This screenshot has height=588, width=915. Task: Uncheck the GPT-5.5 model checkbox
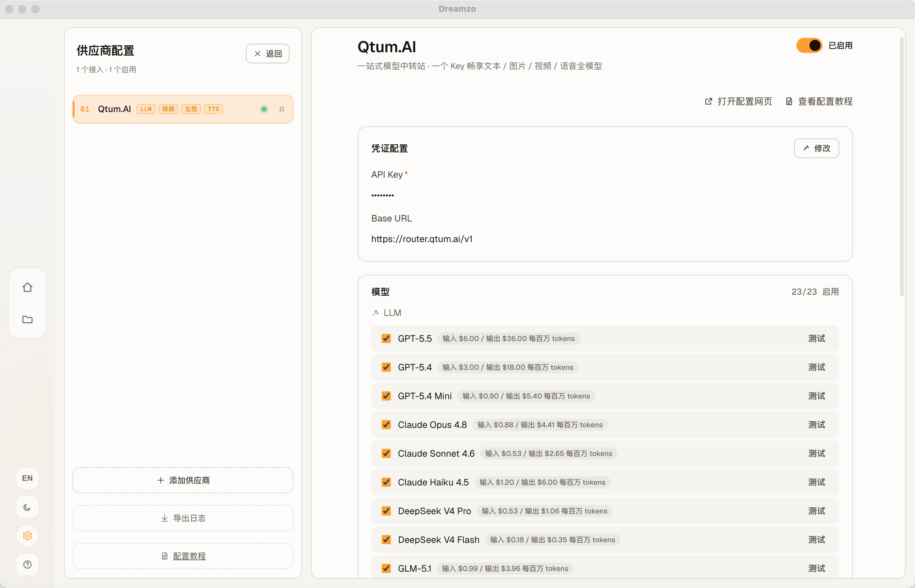(x=386, y=338)
